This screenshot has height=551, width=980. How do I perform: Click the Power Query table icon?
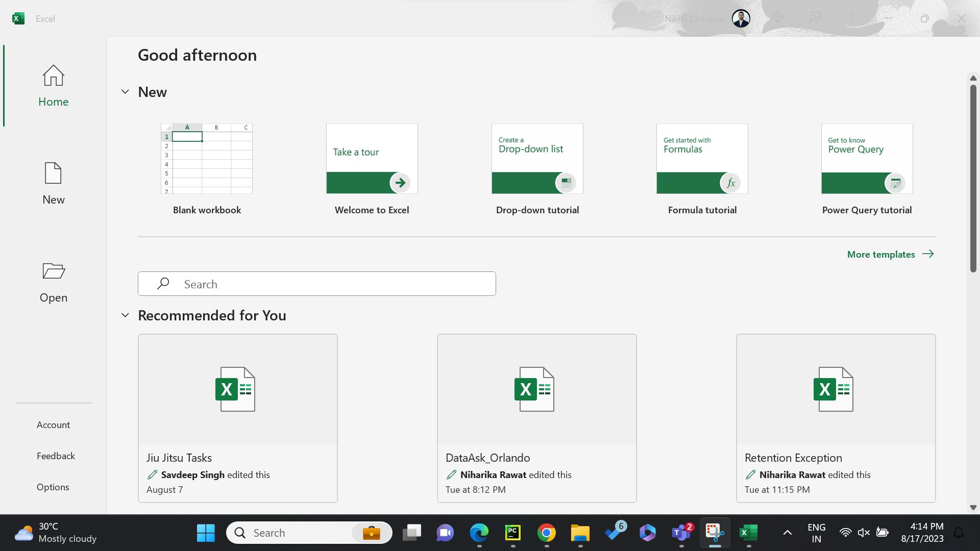coord(895,183)
